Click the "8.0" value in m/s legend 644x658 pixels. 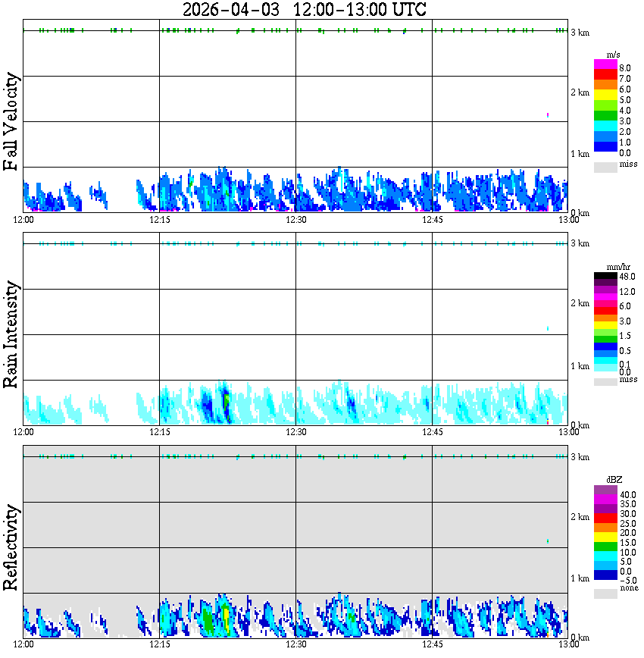coord(625,68)
